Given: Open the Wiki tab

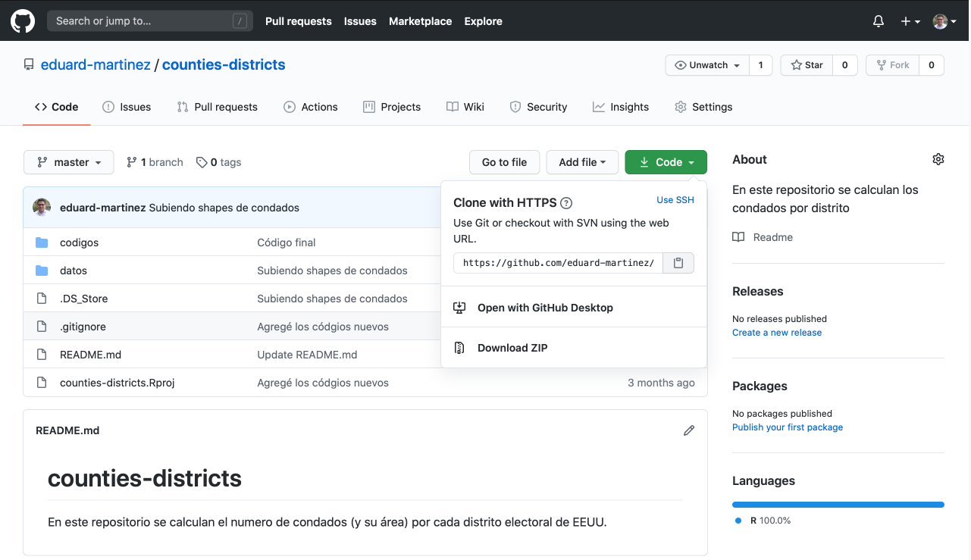Looking at the screenshot, I should (x=465, y=107).
